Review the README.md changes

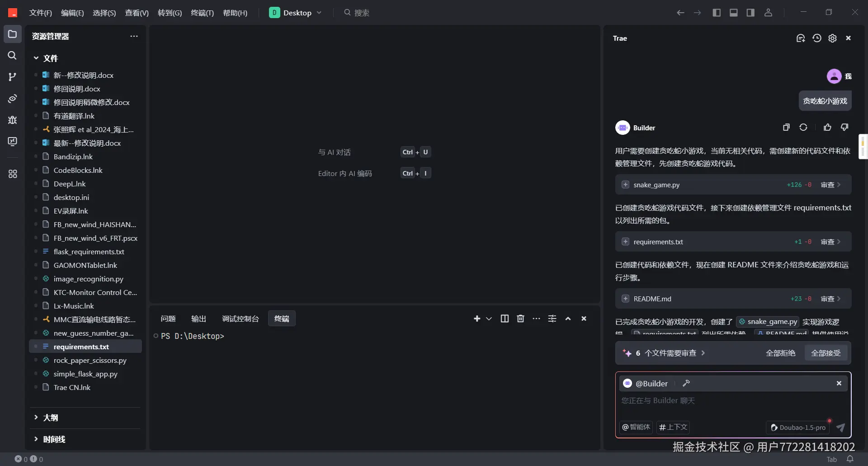pyautogui.click(x=830, y=299)
